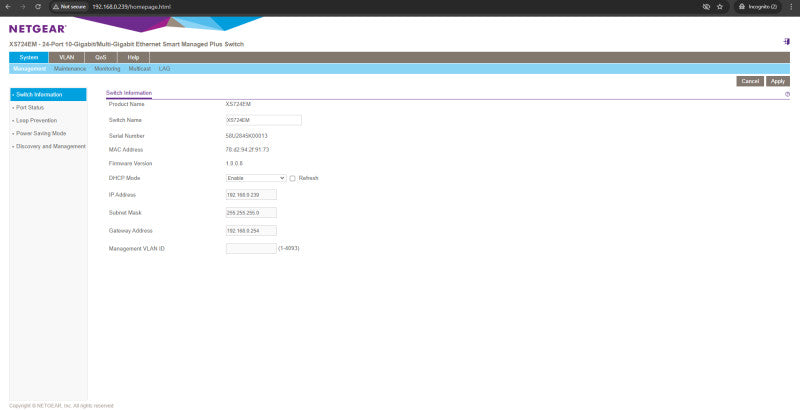
Task: Select the Management submenu
Action: [x=30, y=69]
